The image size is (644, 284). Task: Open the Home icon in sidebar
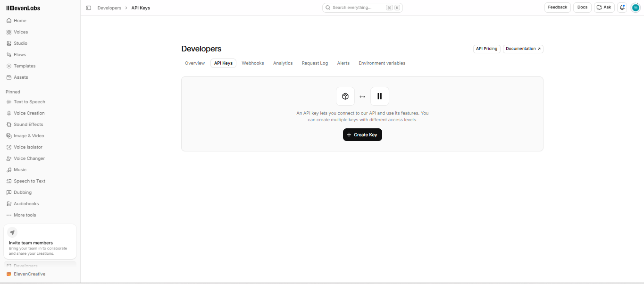9,21
